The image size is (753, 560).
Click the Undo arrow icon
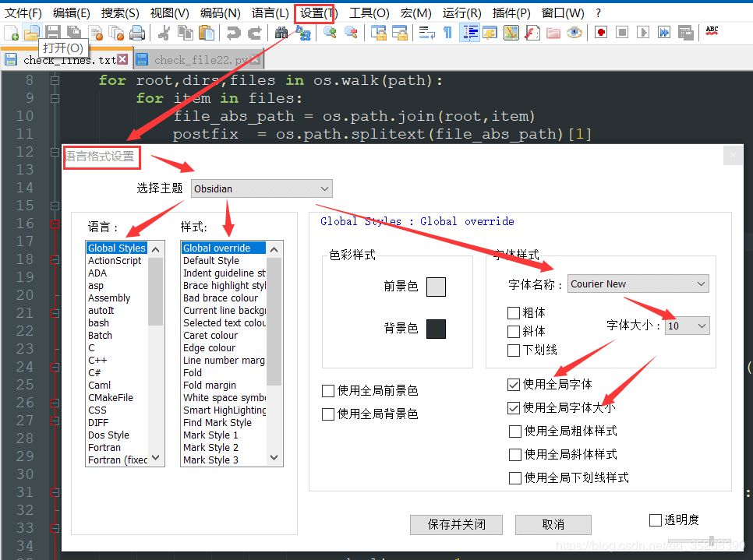click(x=234, y=33)
